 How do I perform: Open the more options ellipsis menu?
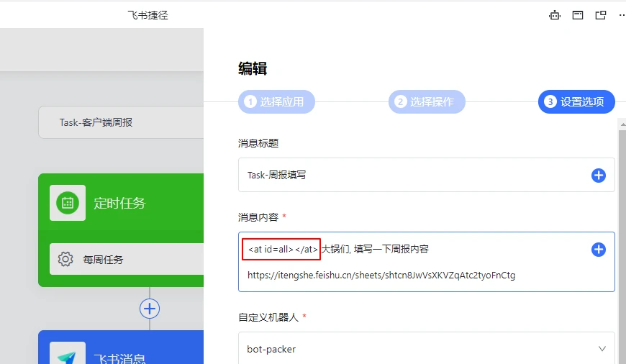coord(622,15)
